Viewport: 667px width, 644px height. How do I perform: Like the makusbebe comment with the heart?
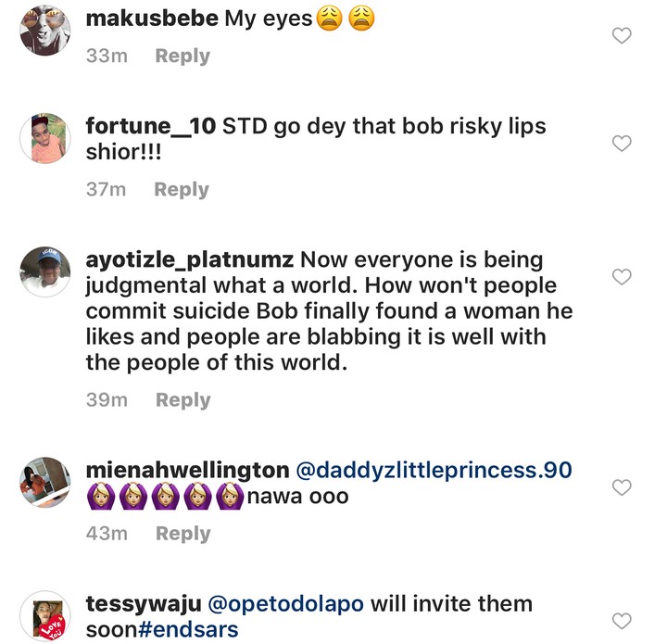pyautogui.click(x=623, y=36)
